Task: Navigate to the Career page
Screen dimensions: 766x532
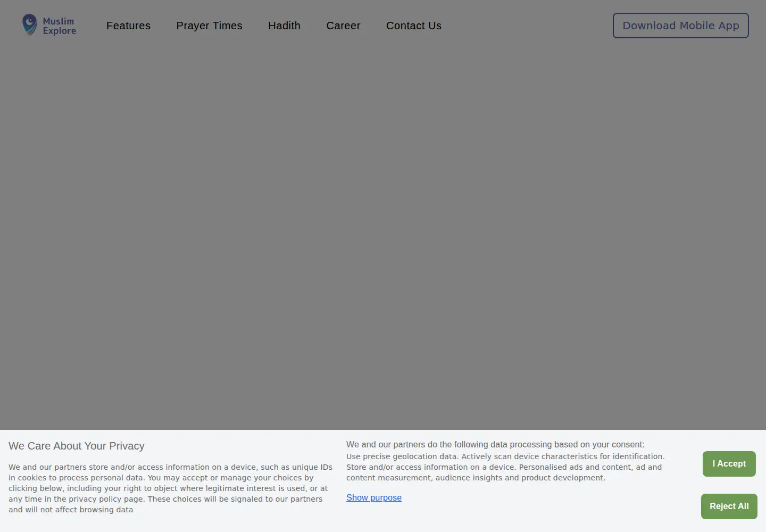Action: [343, 26]
